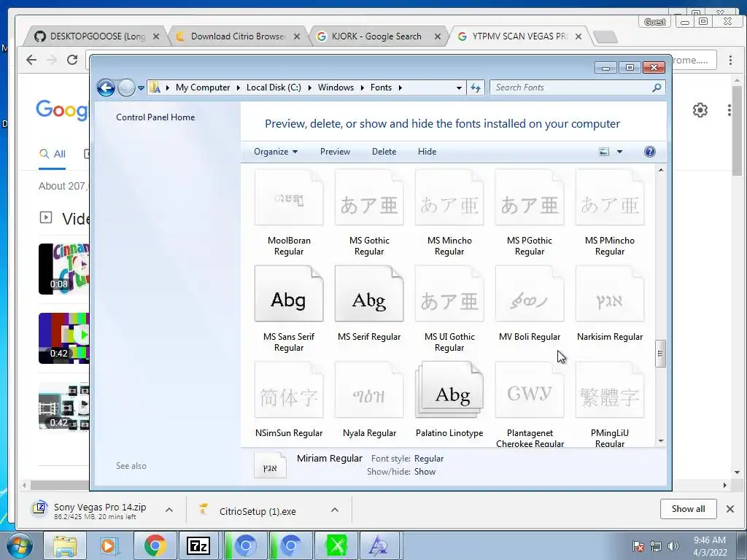Click the Windows Start button
The image size is (747, 560).
(19, 545)
